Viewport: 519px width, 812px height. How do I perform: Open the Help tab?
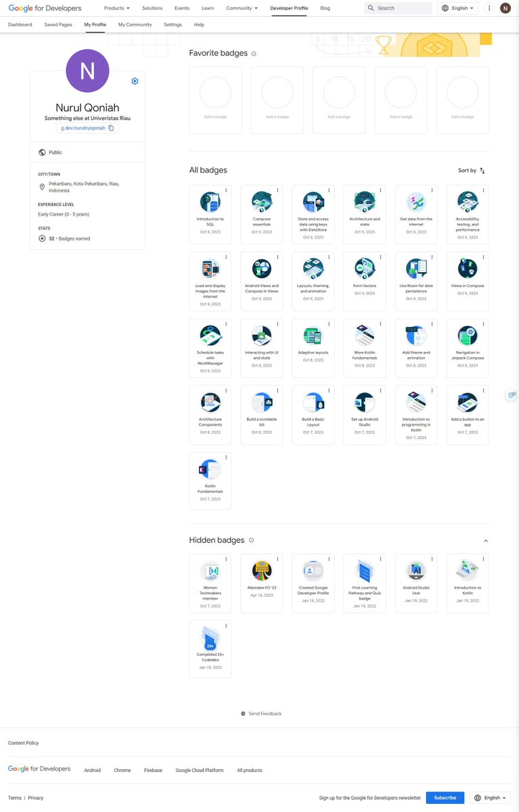pyautogui.click(x=199, y=24)
